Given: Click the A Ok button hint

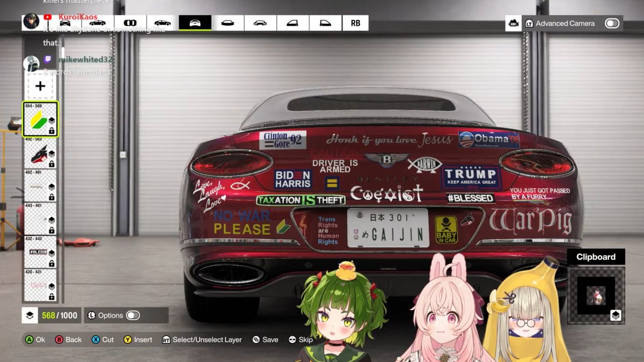Looking at the screenshot, I should click(x=35, y=339).
